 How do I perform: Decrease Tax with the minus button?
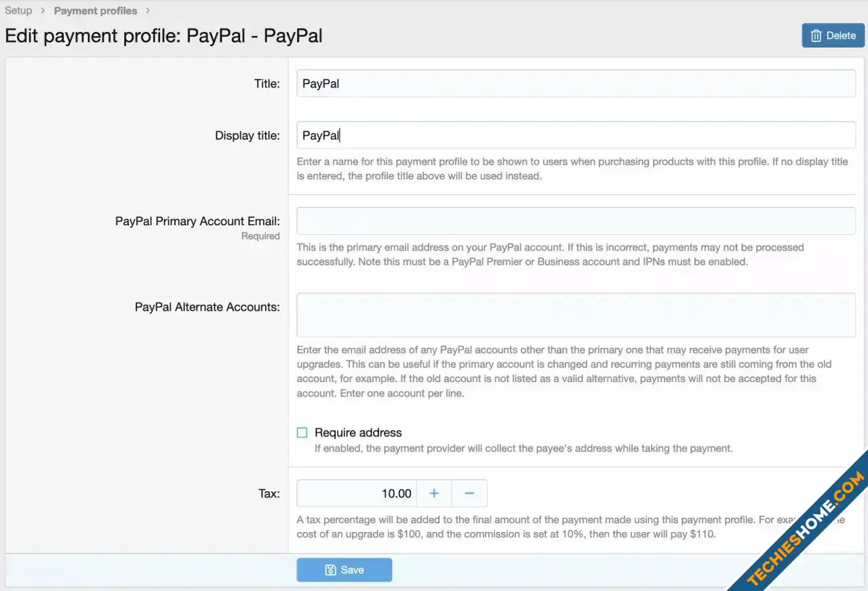point(469,493)
